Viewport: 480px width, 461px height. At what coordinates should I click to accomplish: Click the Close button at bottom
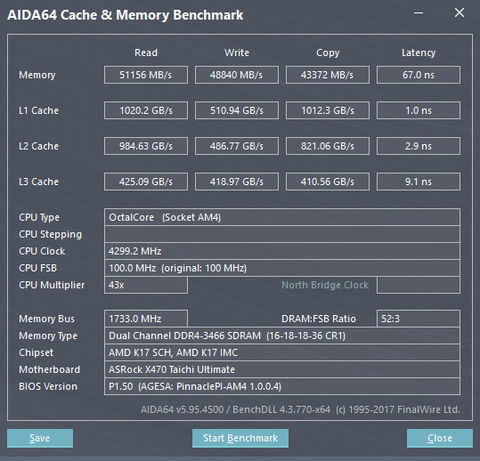click(440, 438)
